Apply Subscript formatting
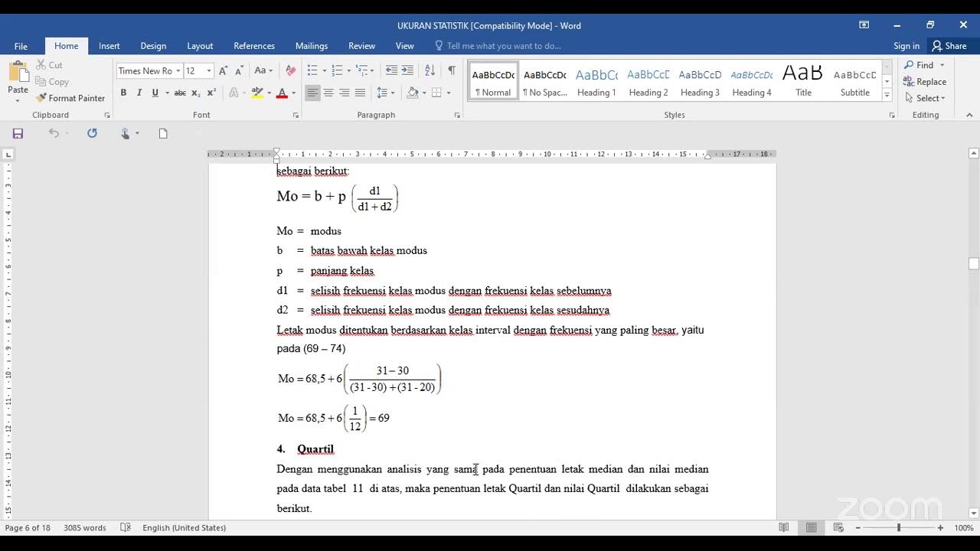Screen dimensions: 980x551 pos(196,93)
